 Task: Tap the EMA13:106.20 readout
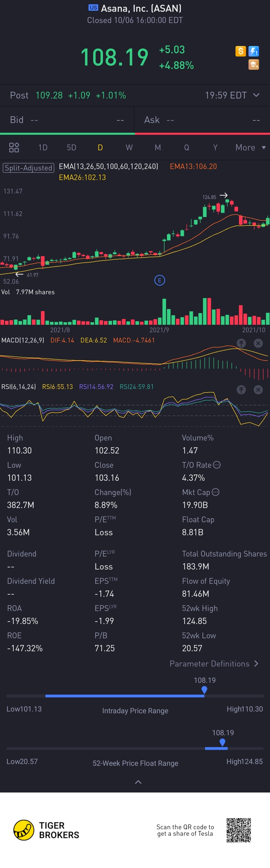[x=193, y=166]
